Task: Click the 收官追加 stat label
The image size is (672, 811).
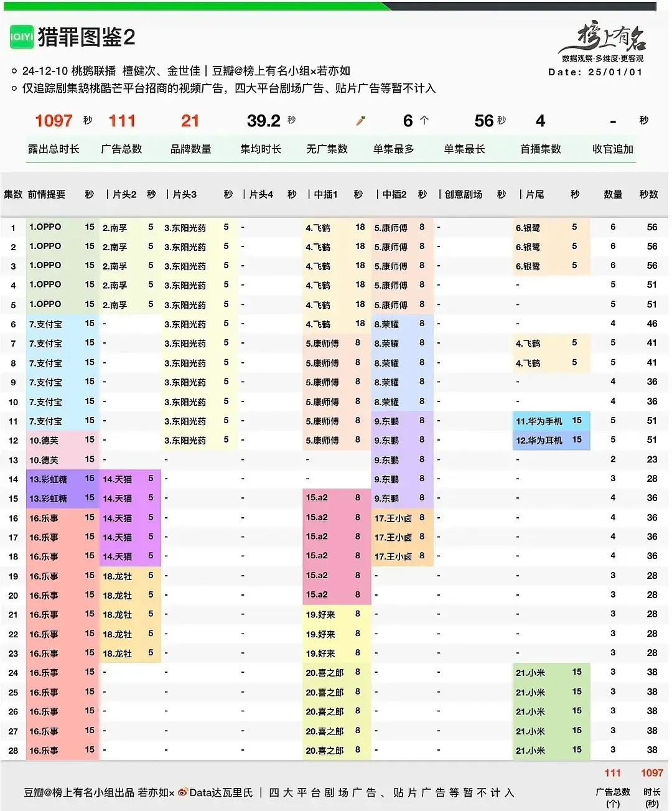Action: pos(613,149)
